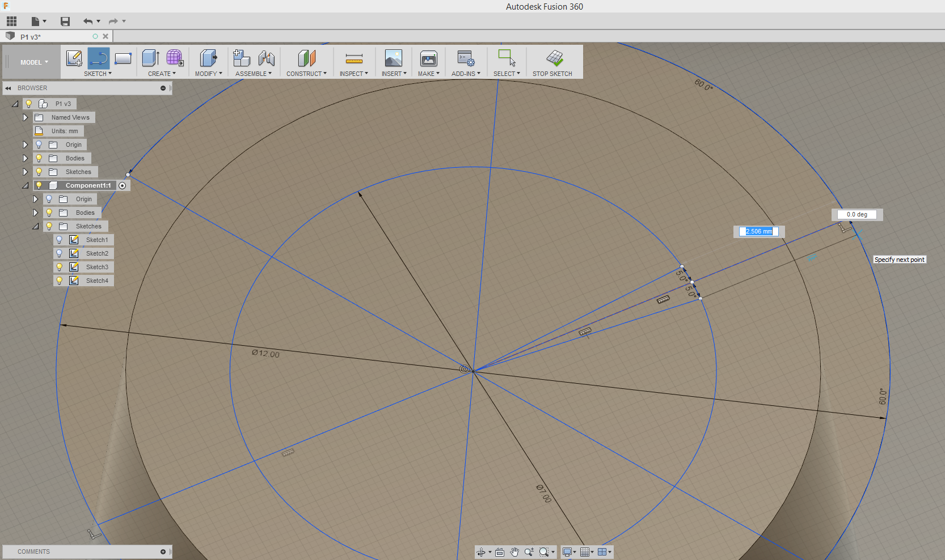
Task: Save the design with the floppy icon
Action: pos(65,22)
